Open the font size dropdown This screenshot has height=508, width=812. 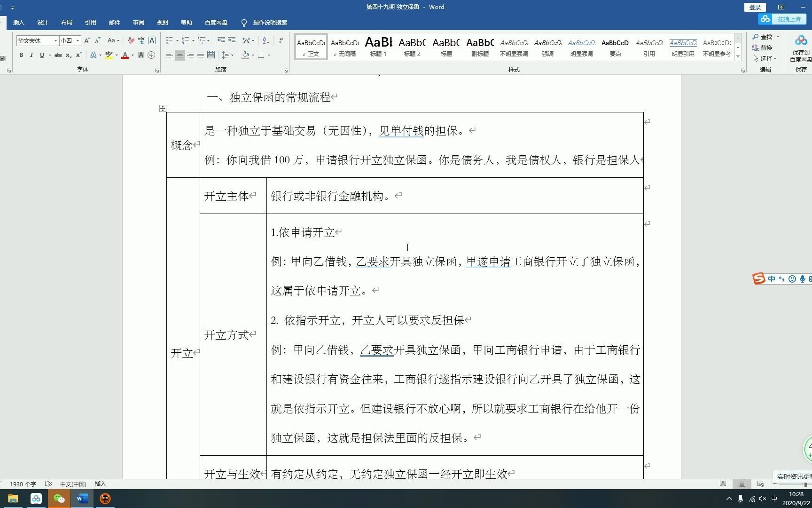(x=78, y=40)
